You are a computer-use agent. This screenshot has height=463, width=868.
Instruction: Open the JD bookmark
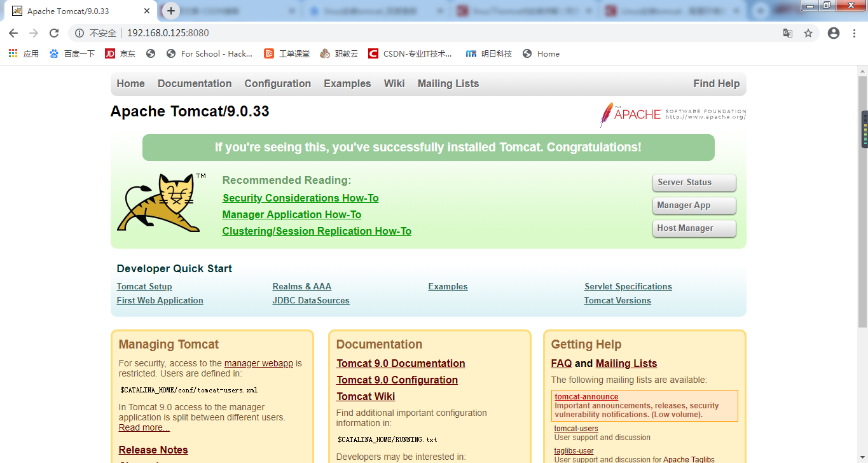pos(120,53)
